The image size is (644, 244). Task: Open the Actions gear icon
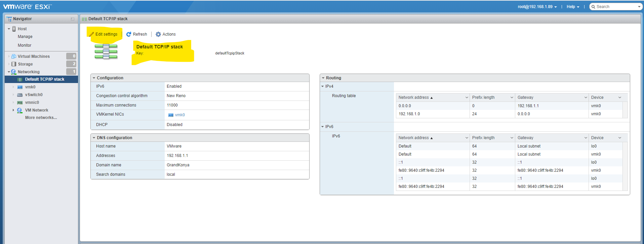point(158,34)
